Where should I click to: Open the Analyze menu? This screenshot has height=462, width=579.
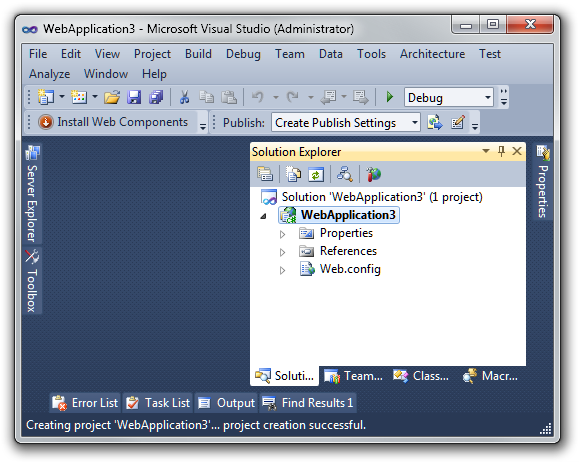coord(49,74)
